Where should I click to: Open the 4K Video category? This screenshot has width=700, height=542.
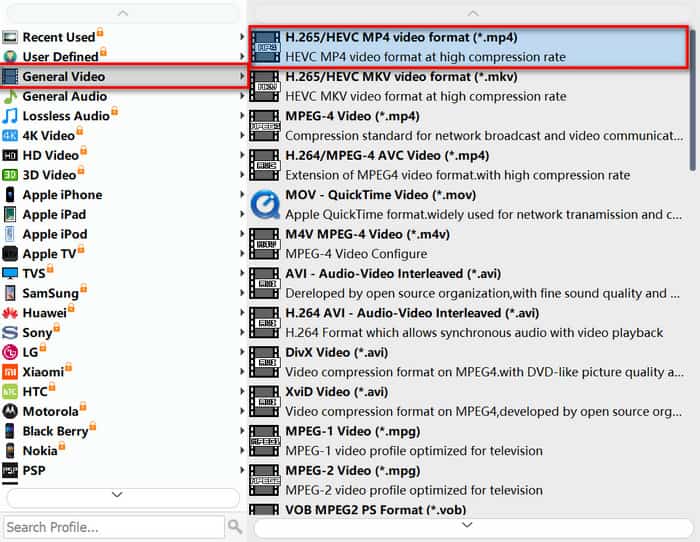[124, 135]
